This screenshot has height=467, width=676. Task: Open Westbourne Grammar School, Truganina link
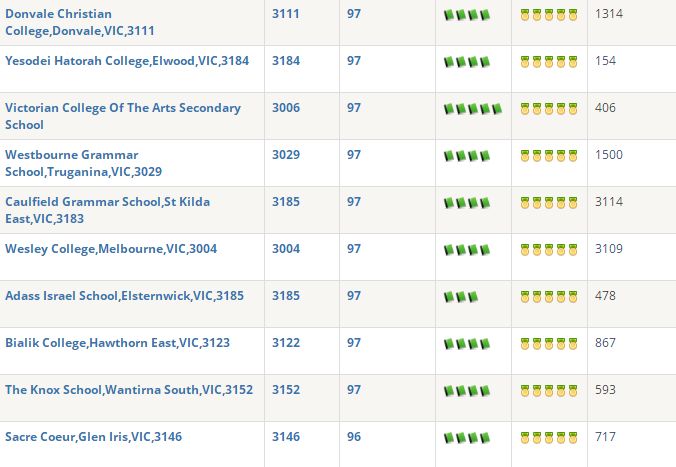pyautogui.click(x=84, y=163)
